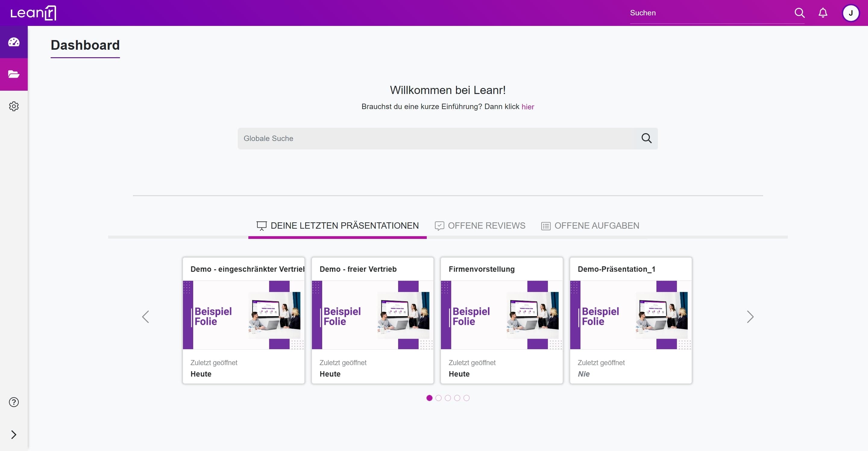The height and width of the screenshot is (451, 868).
Task: Open Demo-Präsentation_1 thumbnail
Action: click(x=631, y=315)
